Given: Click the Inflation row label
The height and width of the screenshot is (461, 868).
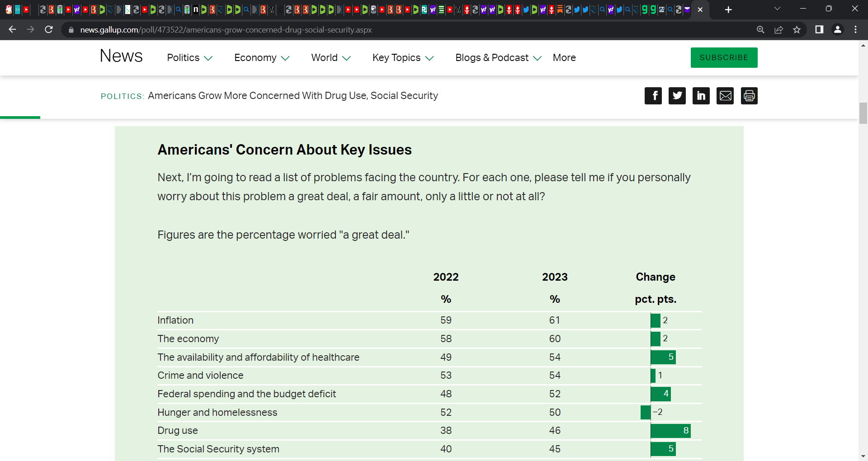Looking at the screenshot, I should coord(175,320).
